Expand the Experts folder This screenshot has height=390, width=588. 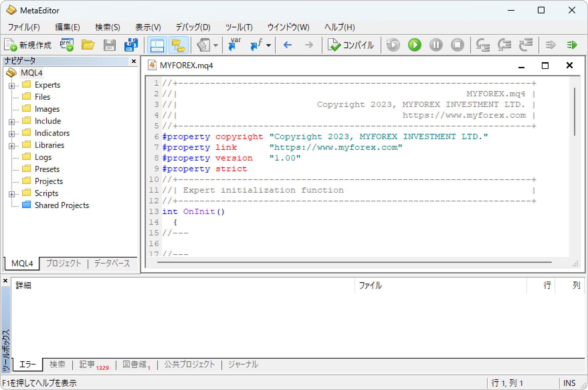12,86
